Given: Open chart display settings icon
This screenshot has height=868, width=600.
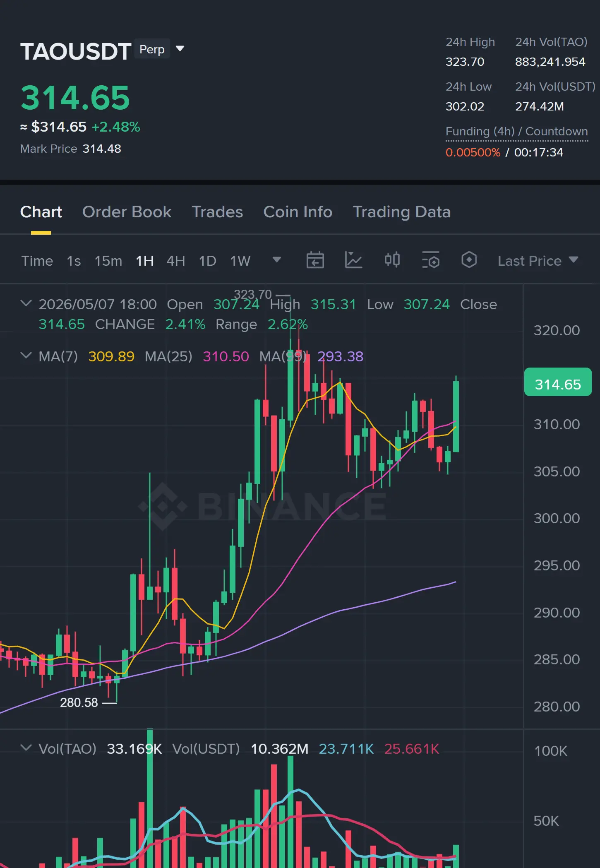Looking at the screenshot, I should pos(430,260).
